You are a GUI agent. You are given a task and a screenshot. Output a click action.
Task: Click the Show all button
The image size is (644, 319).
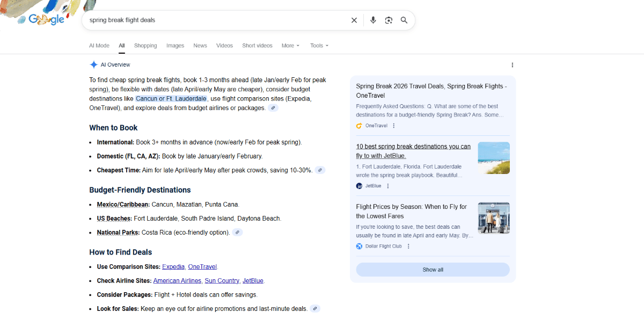pos(433,270)
